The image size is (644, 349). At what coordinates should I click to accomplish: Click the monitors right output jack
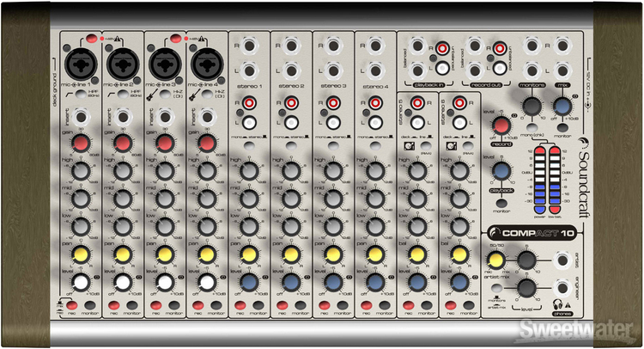pos(532,46)
